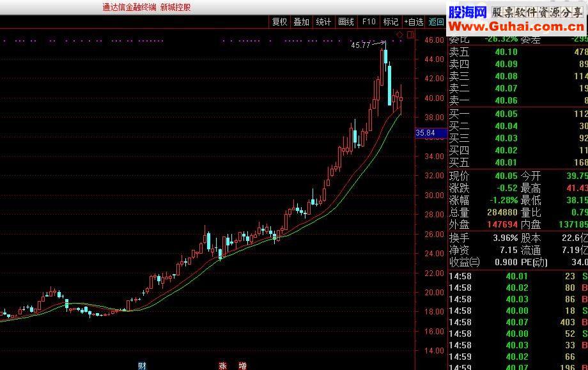
Task: Click the PE(动) dynamic PE label
Action: (x=534, y=262)
